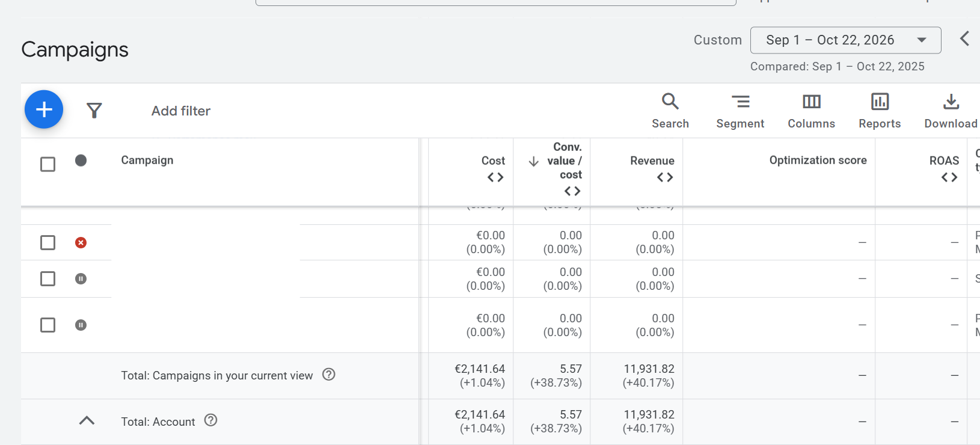
Task: Open the filter funnel icon
Action: pyautogui.click(x=94, y=111)
